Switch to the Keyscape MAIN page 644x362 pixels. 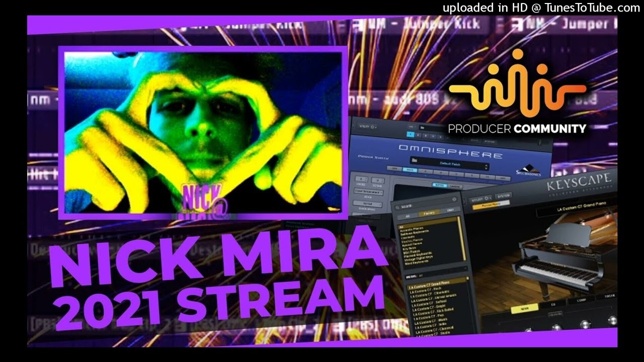click(525, 308)
